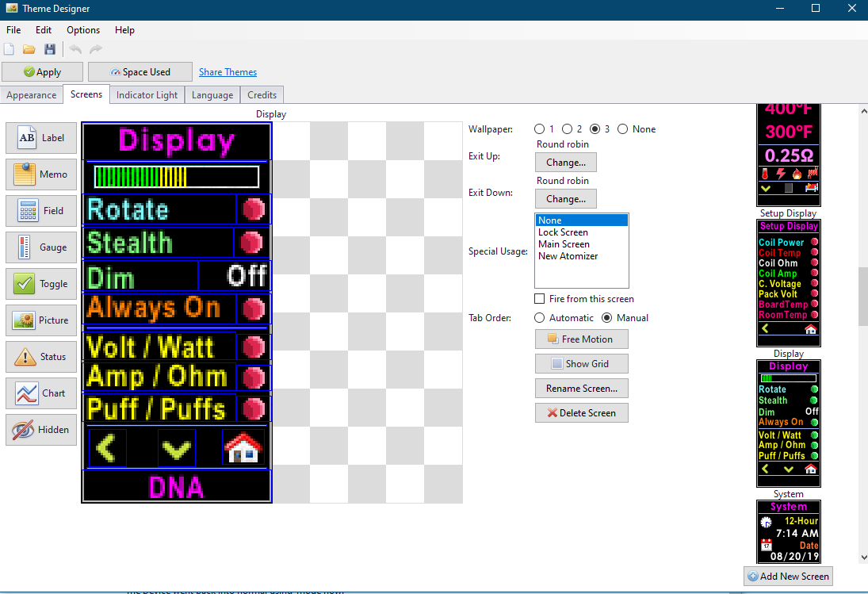Select the Chart element tool
Screen dimensions: 868x594
click(x=41, y=393)
